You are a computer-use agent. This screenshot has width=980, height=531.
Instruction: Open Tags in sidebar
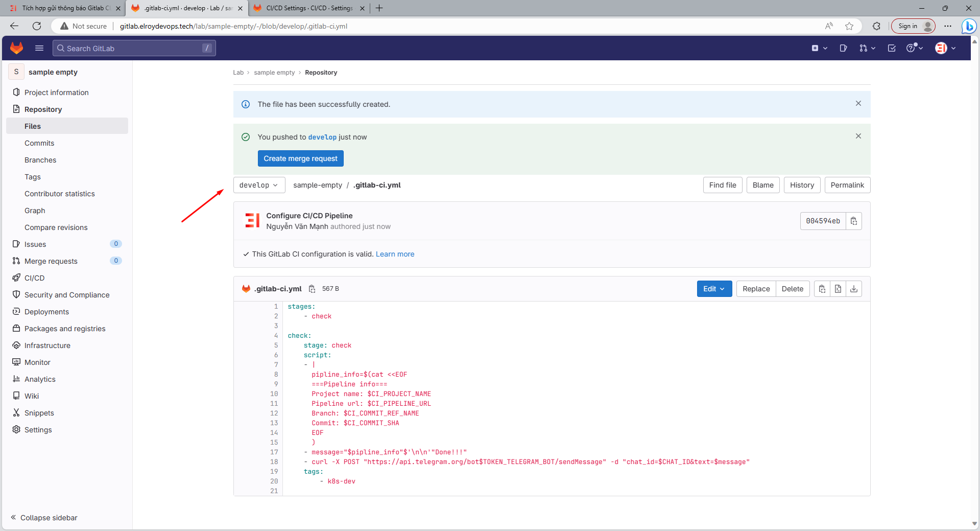pos(67,177)
